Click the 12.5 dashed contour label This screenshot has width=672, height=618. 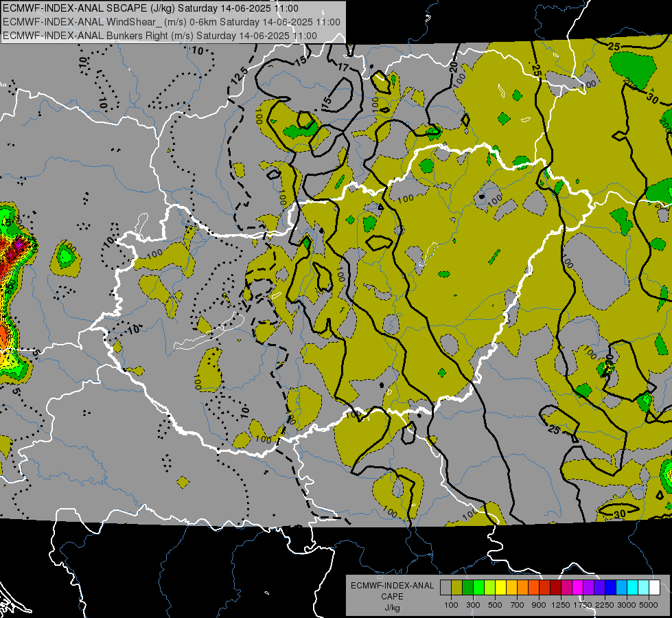(x=239, y=76)
